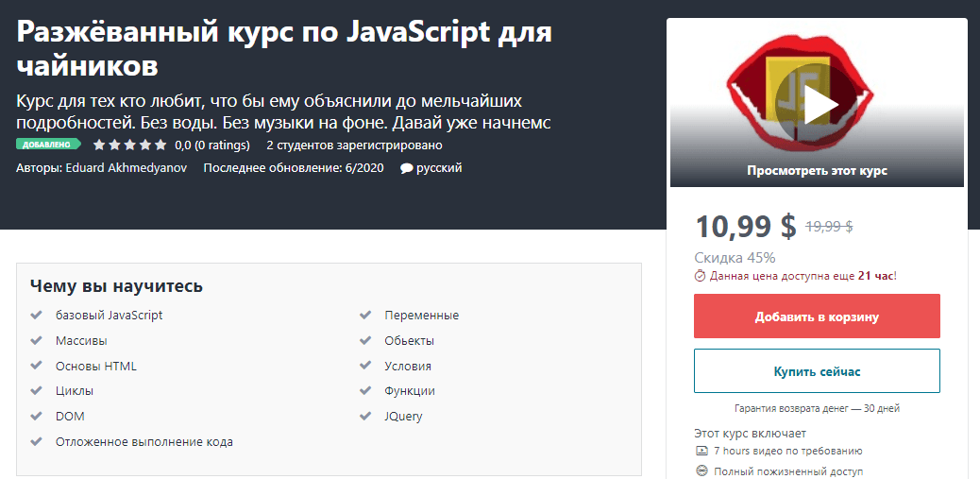This screenshot has width=980, height=479.
Task: Open author Eduard Akhmedyanov's profile
Action: pos(127,167)
